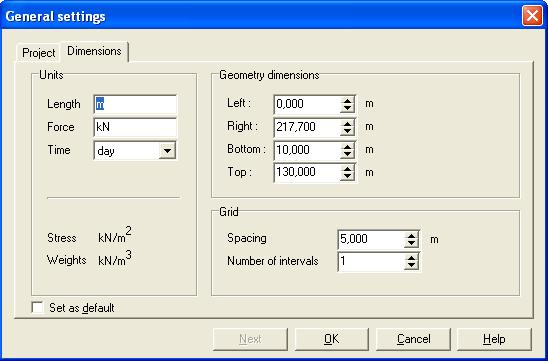The width and height of the screenshot is (548, 361).
Task: Click the Top geometry dimension field
Action: [307, 172]
